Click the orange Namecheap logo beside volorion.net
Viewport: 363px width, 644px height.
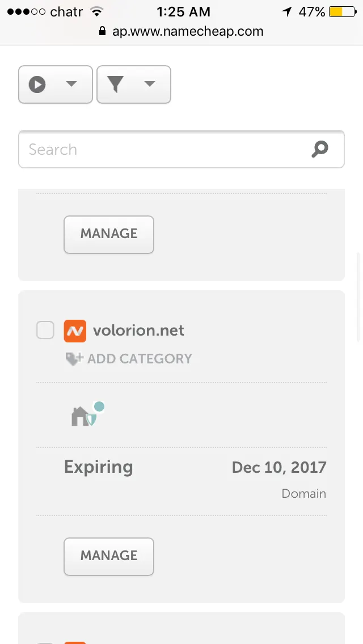[75, 331]
